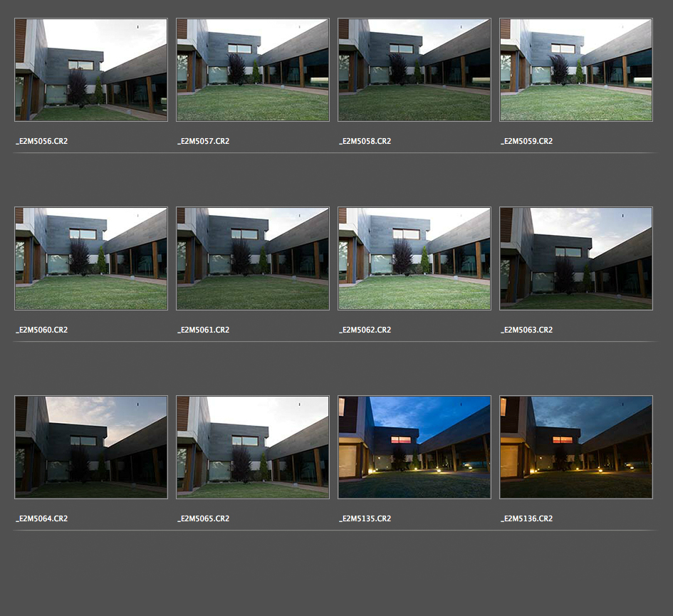This screenshot has width=673, height=616.
Task: Click the _E2M5136.CR2 night thumbnail
Action: pyautogui.click(x=576, y=447)
